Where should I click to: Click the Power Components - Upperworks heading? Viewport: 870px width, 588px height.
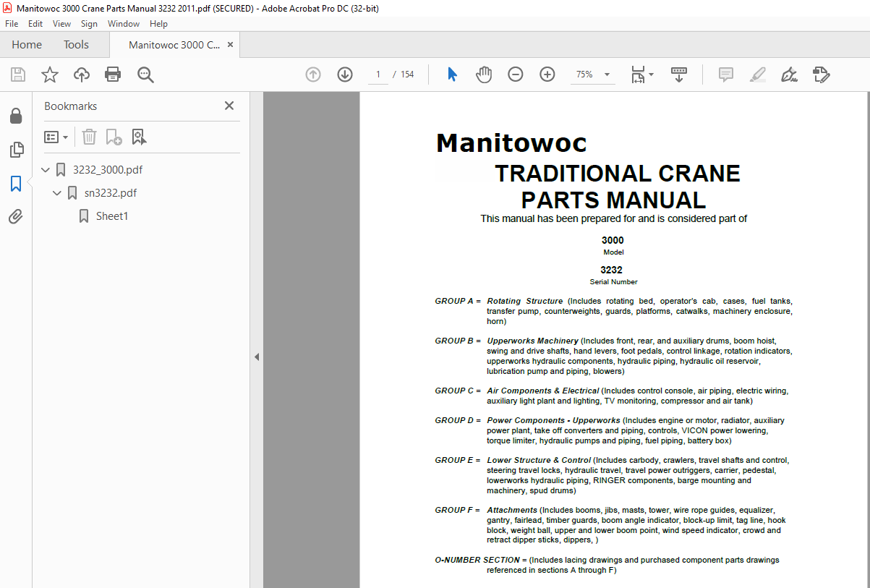click(x=553, y=420)
